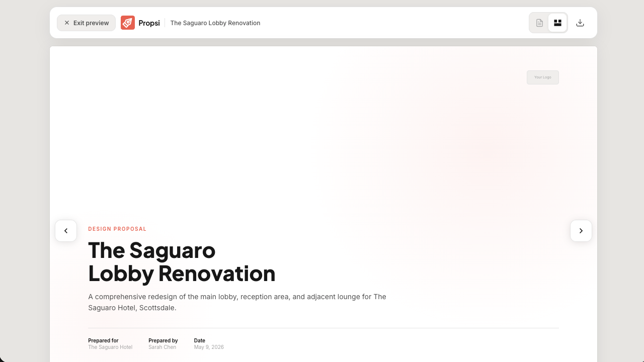This screenshot has height=362, width=644.
Task: Click the Exit preview button
Action: point(86,23)
